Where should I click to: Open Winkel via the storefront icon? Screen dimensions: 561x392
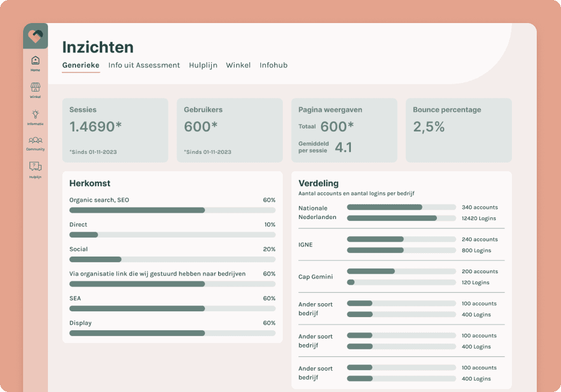point(35,89)
